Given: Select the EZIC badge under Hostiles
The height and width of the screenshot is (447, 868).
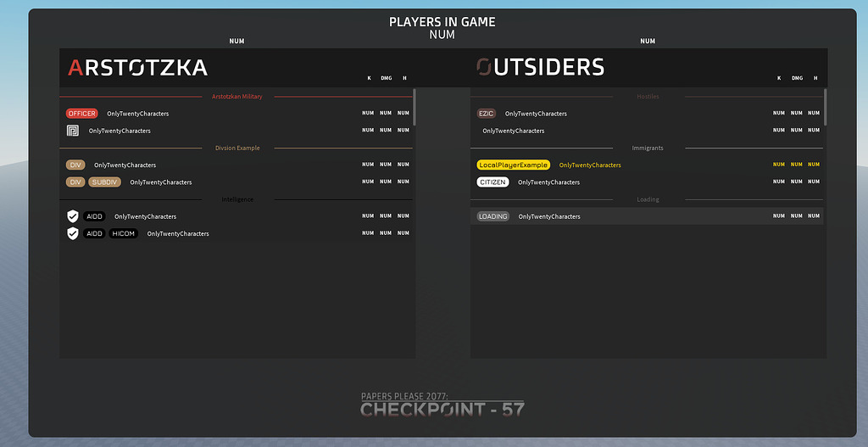Looking at the screenshot, I should coord(487,114).
